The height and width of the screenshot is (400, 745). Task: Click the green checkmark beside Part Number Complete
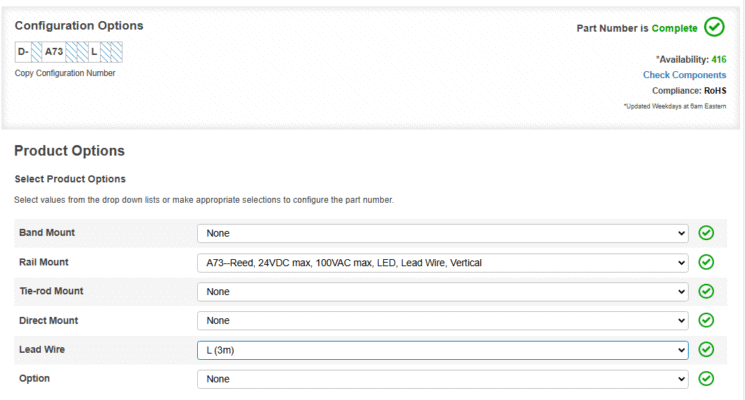[x=714, y=27]
